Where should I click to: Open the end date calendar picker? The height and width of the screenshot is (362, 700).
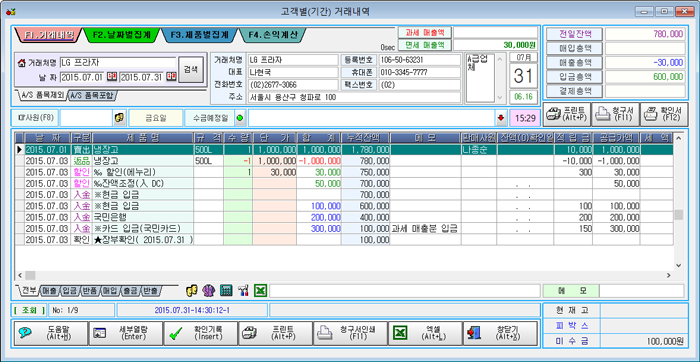(171, 77)
